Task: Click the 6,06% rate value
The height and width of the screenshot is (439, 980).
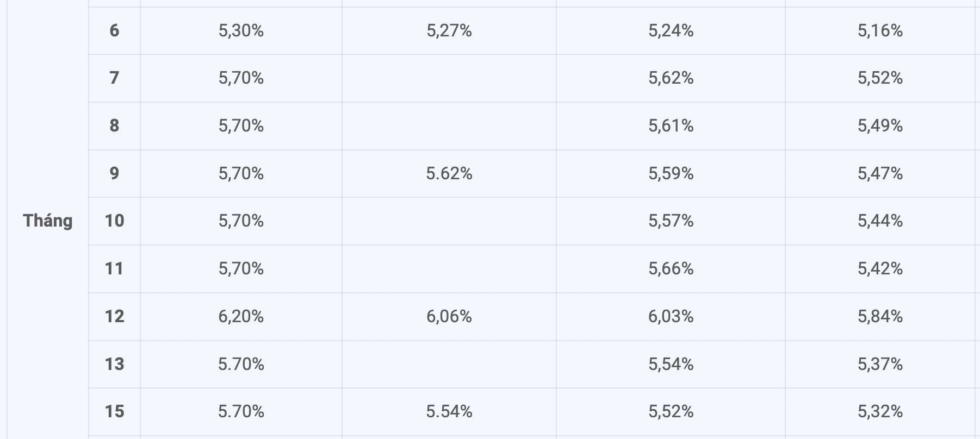Action: pyautogui.click(x=449, y=316)
